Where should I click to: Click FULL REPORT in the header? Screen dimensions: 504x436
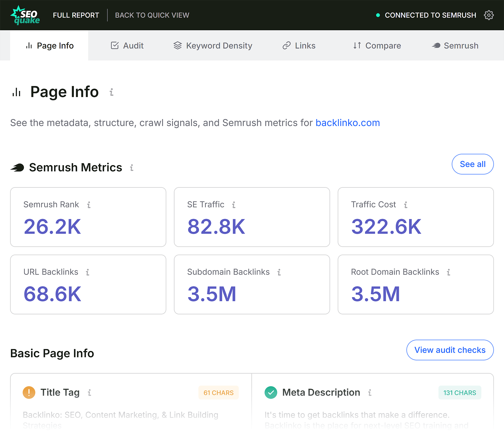[x=76, y=15]
